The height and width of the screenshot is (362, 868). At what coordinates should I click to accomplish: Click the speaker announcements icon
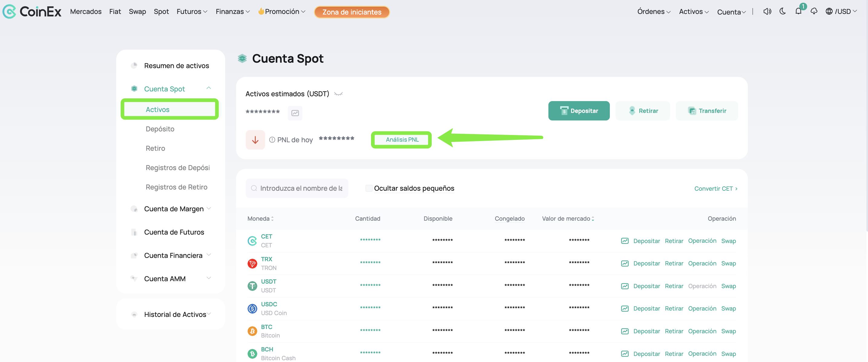click(x=767, y=12)
